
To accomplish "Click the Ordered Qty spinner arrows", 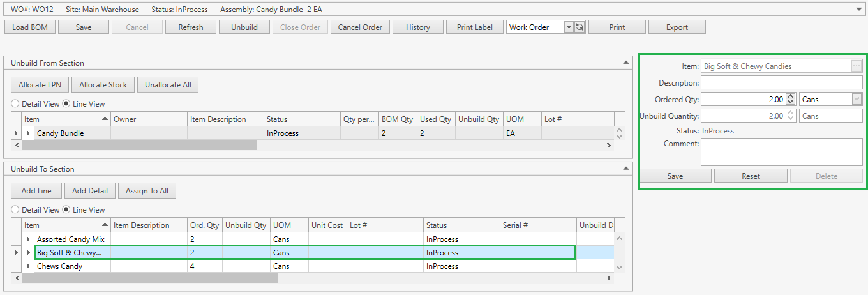I will [x=791, y=99].
